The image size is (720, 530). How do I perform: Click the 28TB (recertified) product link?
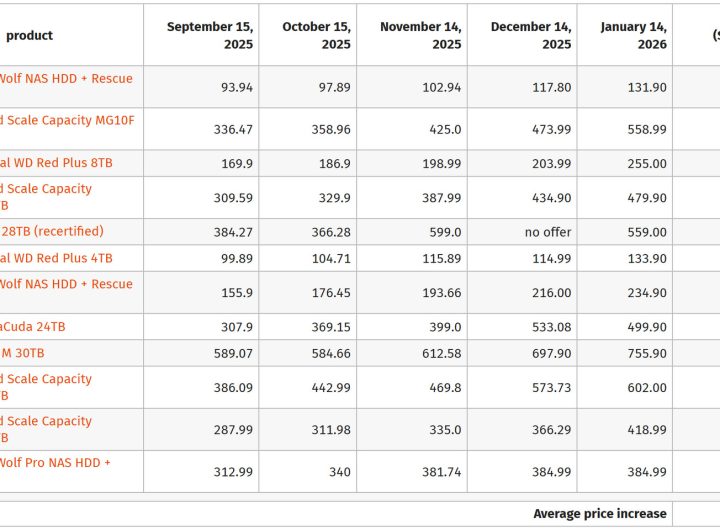click(x=52, y=231)
